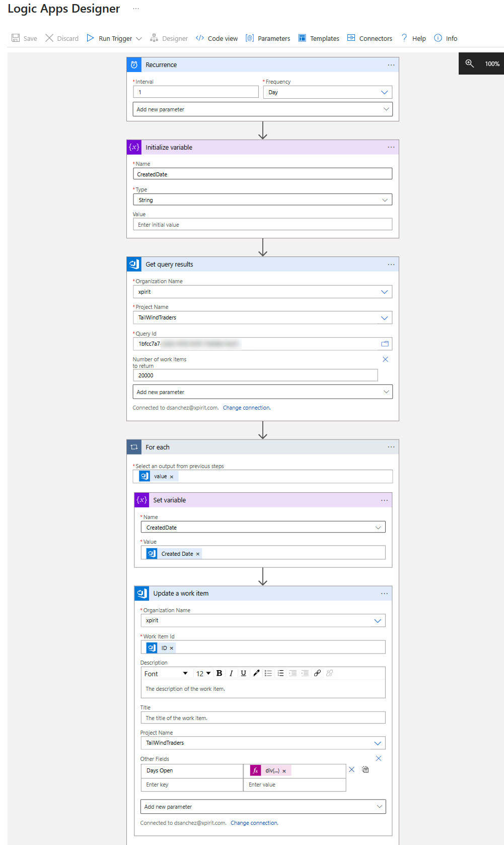This screenshot has width=504, height=845.
Task: Click the Underline formatting icon
Action: point(243,673)
